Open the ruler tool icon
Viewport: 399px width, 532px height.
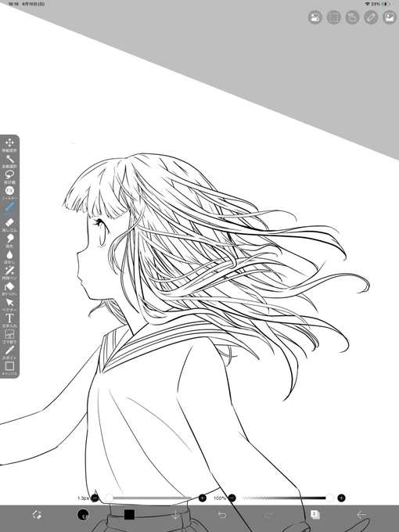click(371, 17)
